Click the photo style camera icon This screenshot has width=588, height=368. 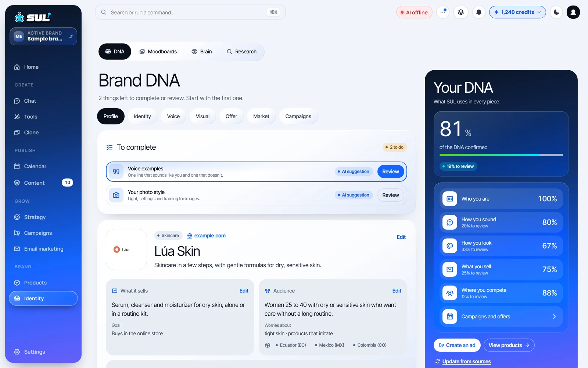(116, 195)
